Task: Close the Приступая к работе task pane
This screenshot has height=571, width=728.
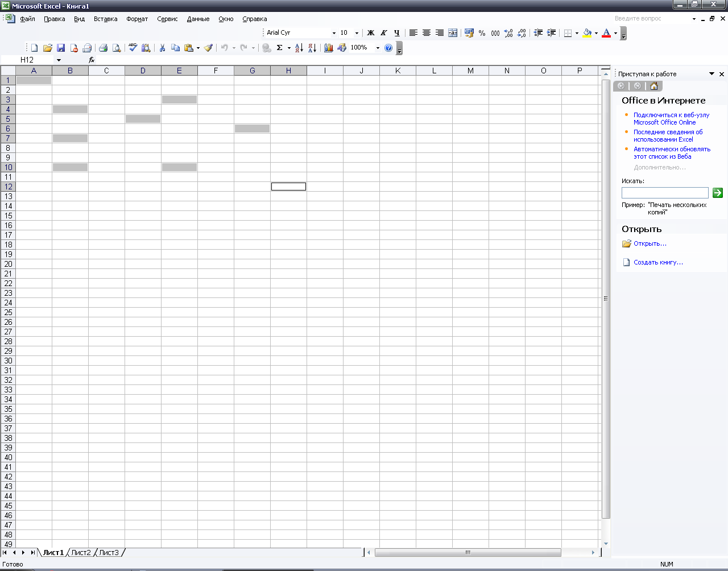Action: 722,74
